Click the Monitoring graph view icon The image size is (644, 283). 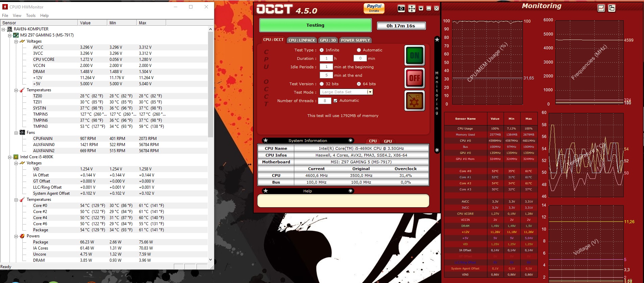click(601, 8)
